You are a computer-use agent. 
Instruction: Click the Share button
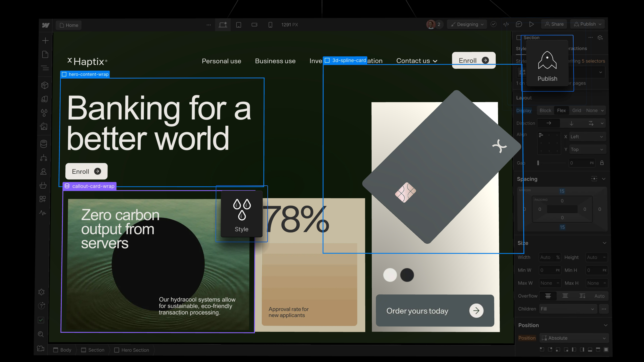tap(554, 24)
